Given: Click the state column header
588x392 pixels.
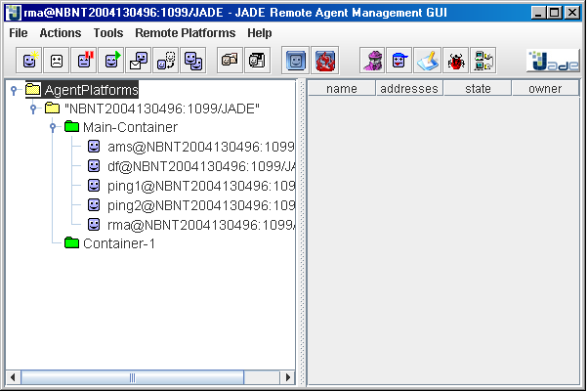Looking at the screenshot, I should pyautogui.click(x=478, y=89).
